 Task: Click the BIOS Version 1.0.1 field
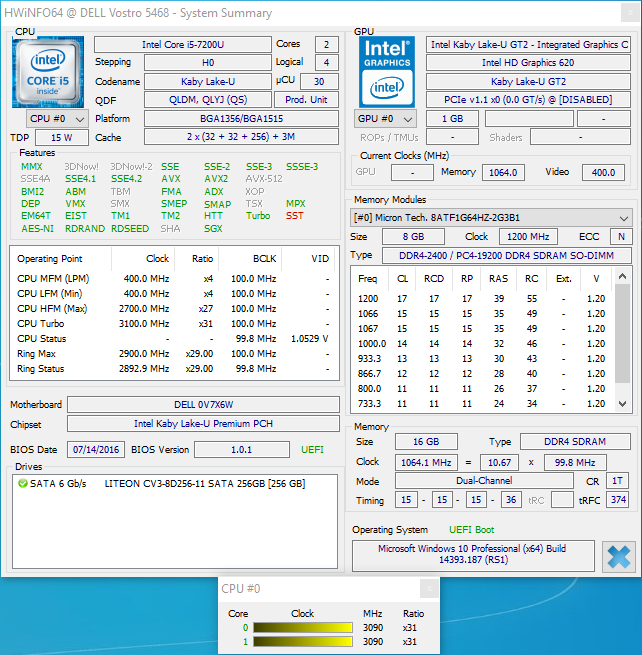coord(242,449)
